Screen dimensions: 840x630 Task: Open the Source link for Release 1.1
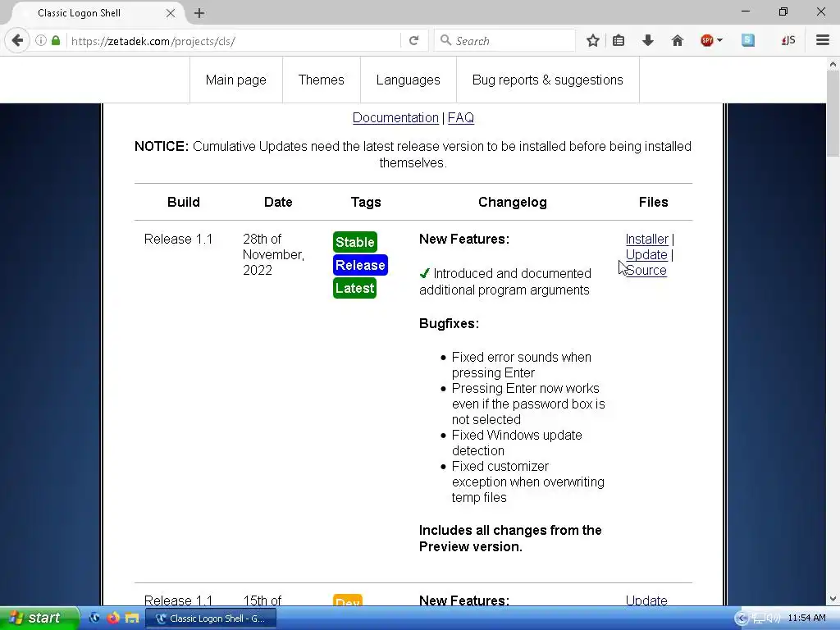[646, 270]
